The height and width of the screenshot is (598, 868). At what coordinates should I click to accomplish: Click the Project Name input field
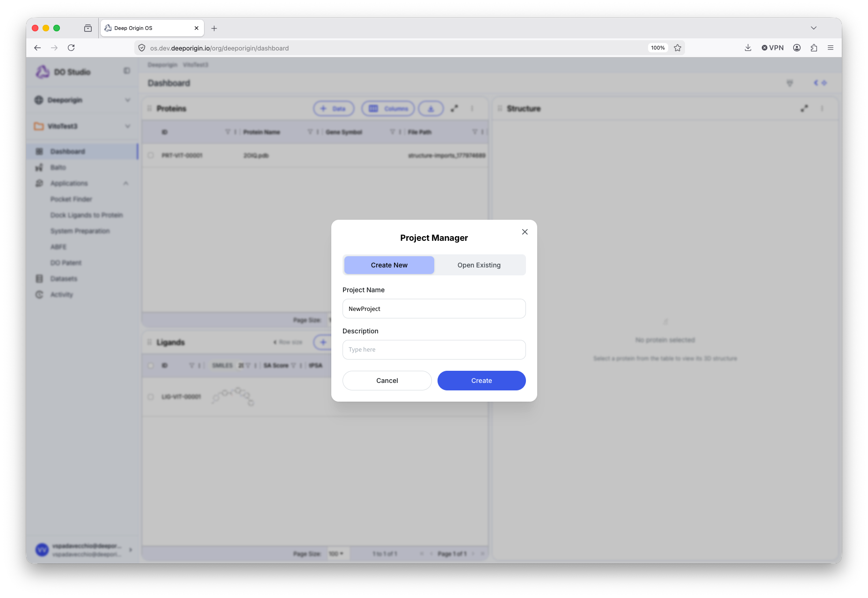(434, 309)
